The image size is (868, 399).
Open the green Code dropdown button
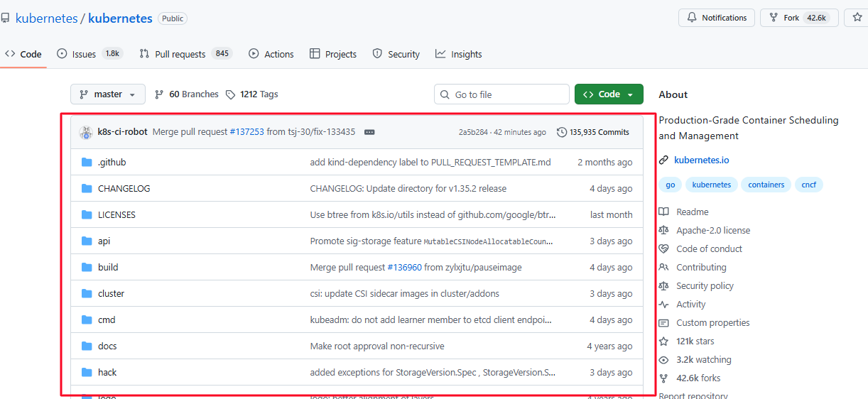tap(609, 94)
